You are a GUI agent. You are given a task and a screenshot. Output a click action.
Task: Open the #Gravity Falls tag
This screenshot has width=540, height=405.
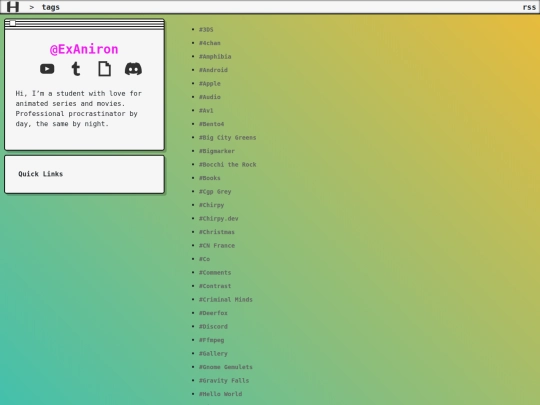(x=224, y=381)
